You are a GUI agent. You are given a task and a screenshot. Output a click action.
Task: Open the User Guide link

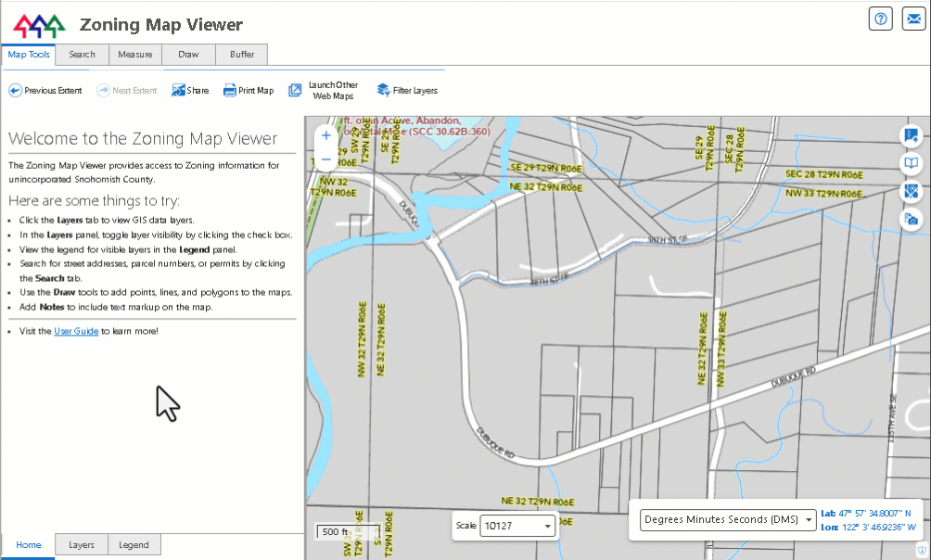76,331
